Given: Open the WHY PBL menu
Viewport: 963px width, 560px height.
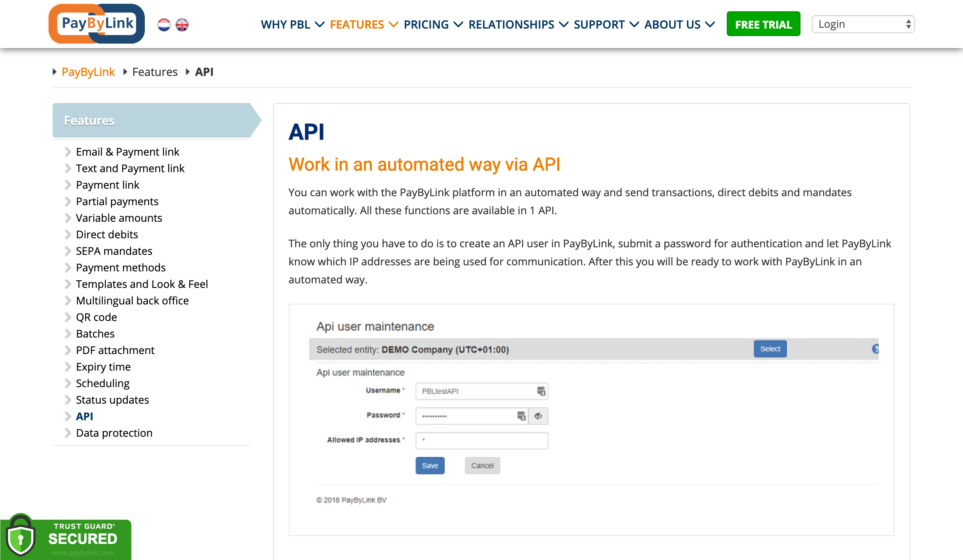Looking at the screenshot, I should (293, 24).
